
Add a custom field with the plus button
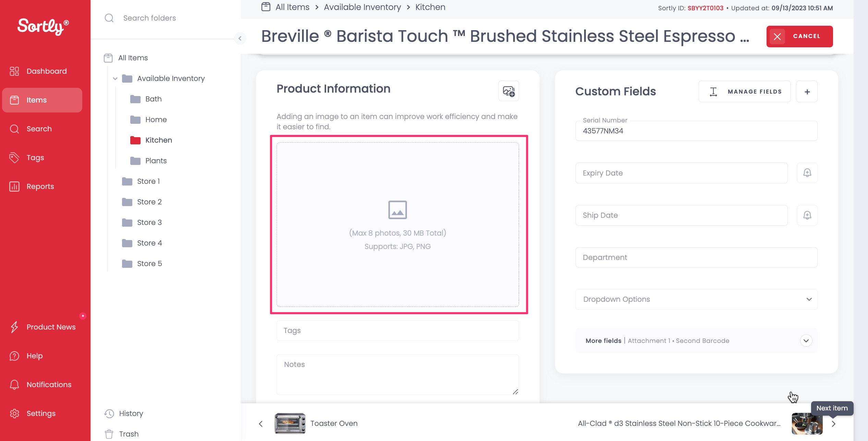pyautogui.click(x=807, y=92)
